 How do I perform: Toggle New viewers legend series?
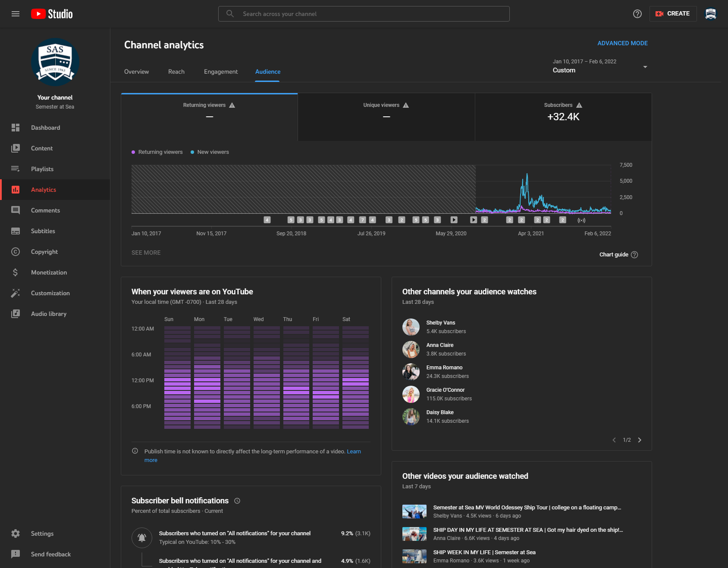coord(210,152)
